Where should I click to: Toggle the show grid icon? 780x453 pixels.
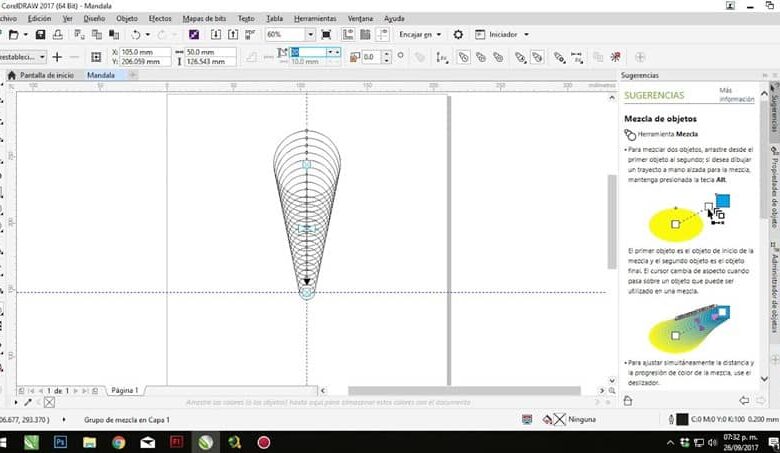[x=365, y=34]
